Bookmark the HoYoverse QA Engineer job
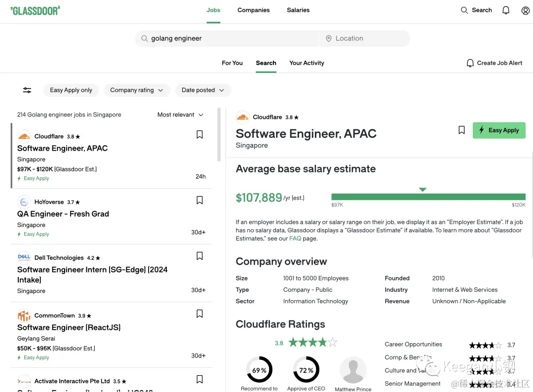The image size is (533, 392). (200, 200)
